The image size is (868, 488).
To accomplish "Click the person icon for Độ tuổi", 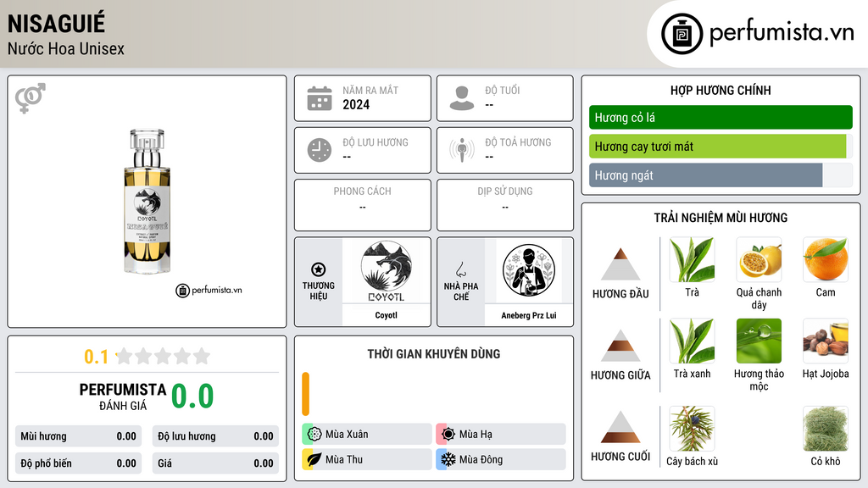I will click(462, 98).
